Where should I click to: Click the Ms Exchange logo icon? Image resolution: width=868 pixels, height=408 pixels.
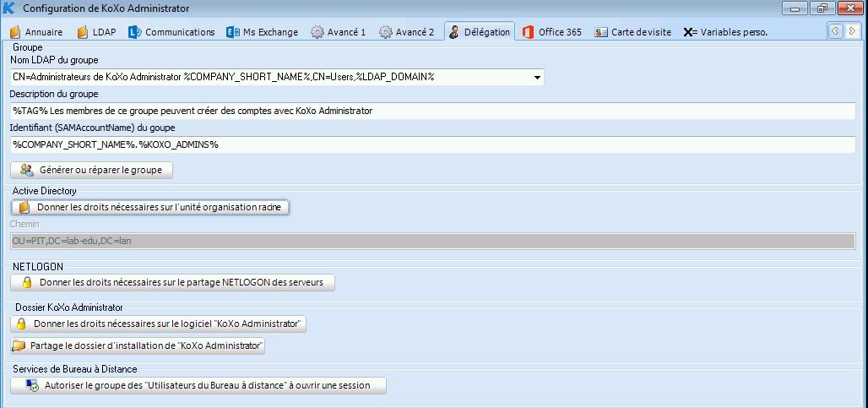pos(232,32)
